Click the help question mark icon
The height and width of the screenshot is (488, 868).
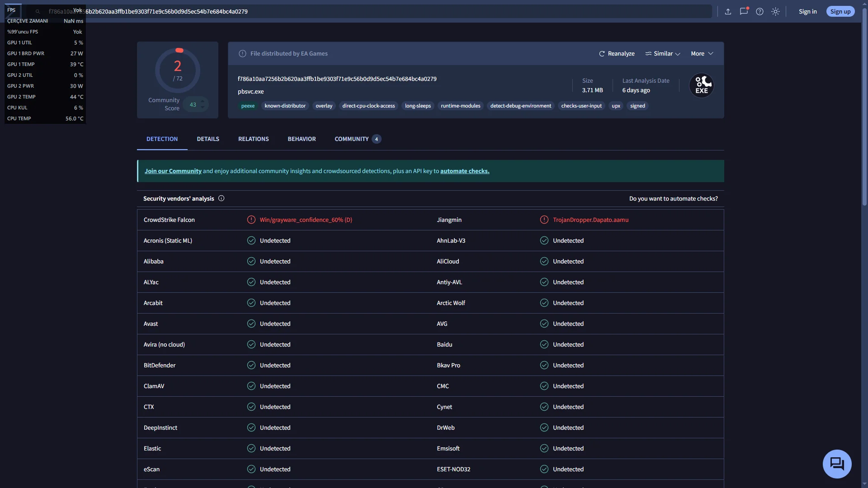point(759,12)
